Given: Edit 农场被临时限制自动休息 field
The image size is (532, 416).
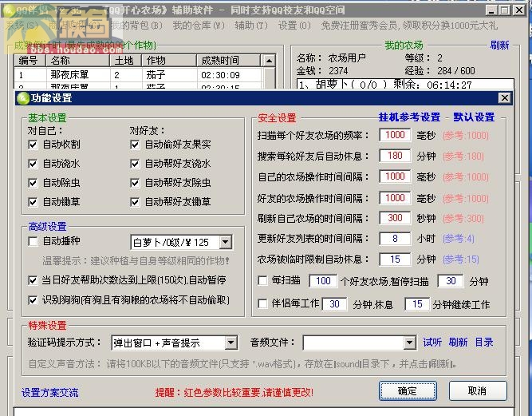Looking at the screenshot, I should point(395,260).
